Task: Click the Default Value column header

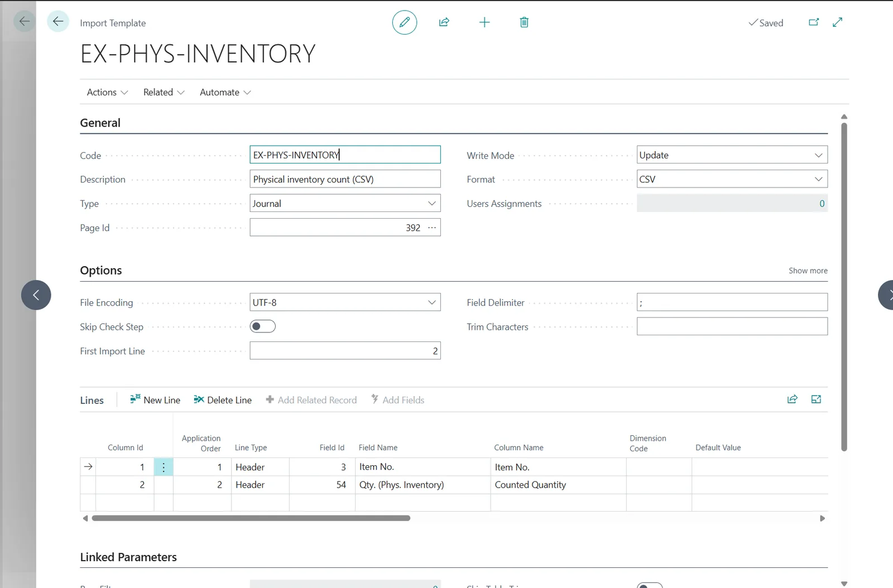Action: click(718, 447)
